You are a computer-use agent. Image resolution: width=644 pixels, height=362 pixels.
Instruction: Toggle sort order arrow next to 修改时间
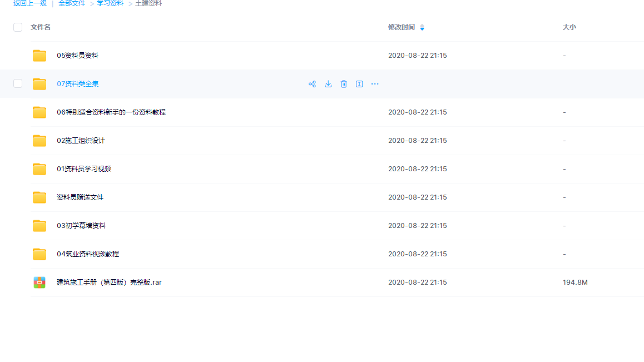pyautogui.click(x=422, y=27)
